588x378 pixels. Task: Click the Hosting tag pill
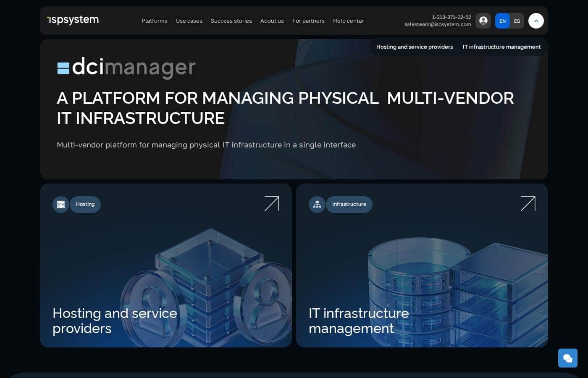coord(85,205)
